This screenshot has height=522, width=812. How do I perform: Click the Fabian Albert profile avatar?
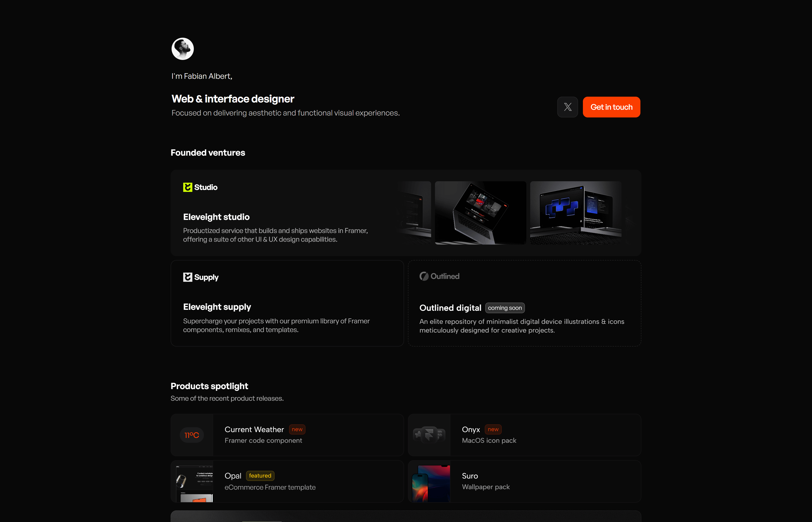[x=183, y=49]
